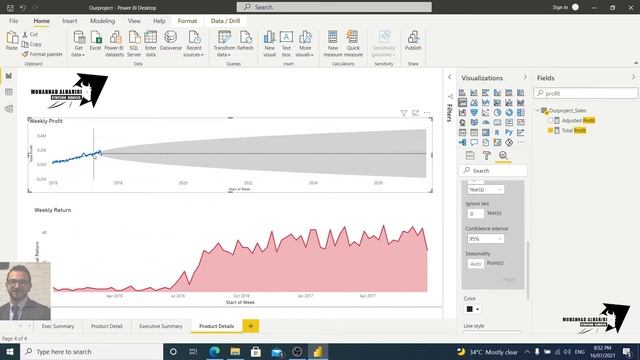The image size is (640, 360).
Task: Choose the R script visual
Action: [x=497, y=132]
